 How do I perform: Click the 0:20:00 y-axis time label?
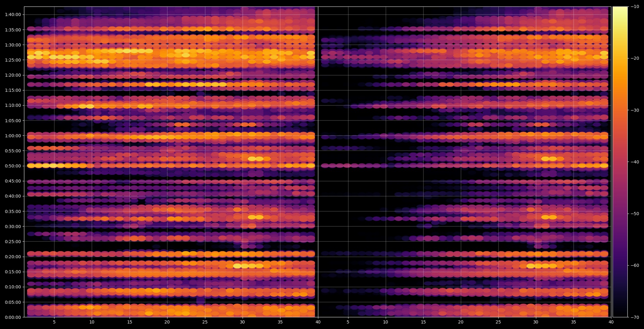pos(13,257)
